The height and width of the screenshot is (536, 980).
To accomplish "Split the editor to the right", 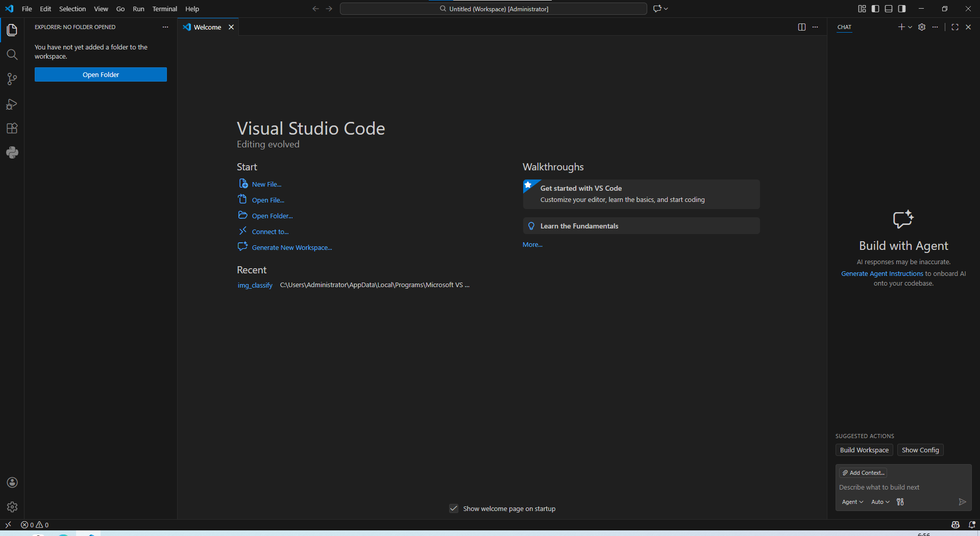I will (x=802, y=27).
